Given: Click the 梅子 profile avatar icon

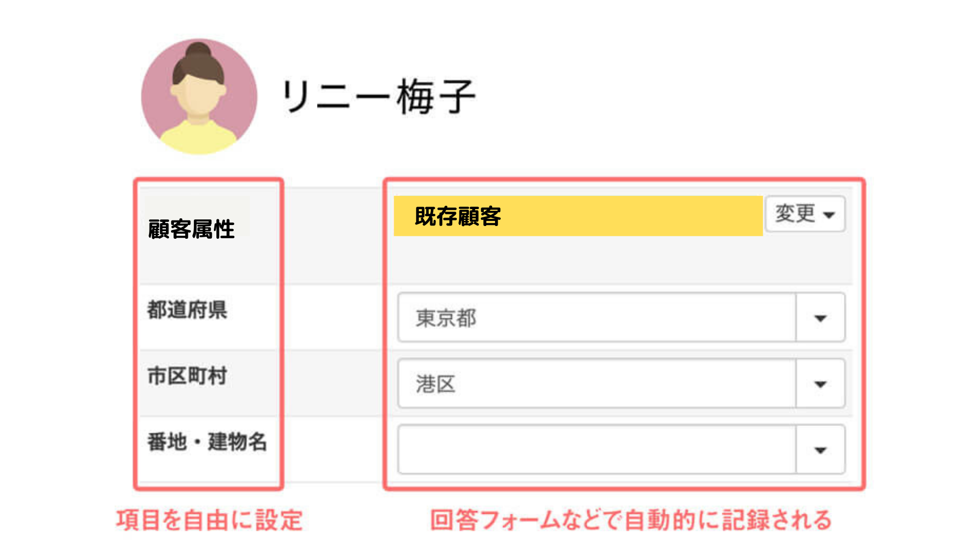Looking at the screenshot, I should (199, 97).
